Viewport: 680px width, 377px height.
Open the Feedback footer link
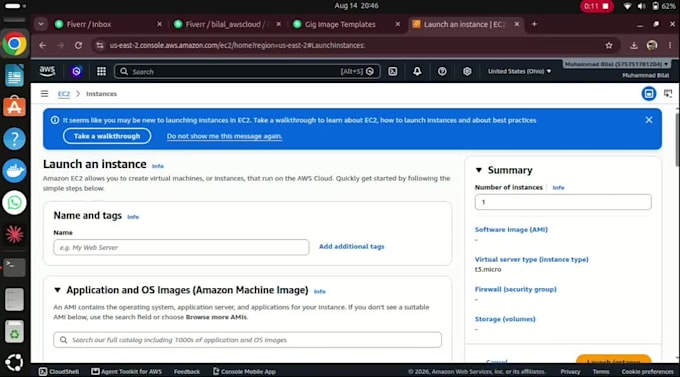point(187,371)
